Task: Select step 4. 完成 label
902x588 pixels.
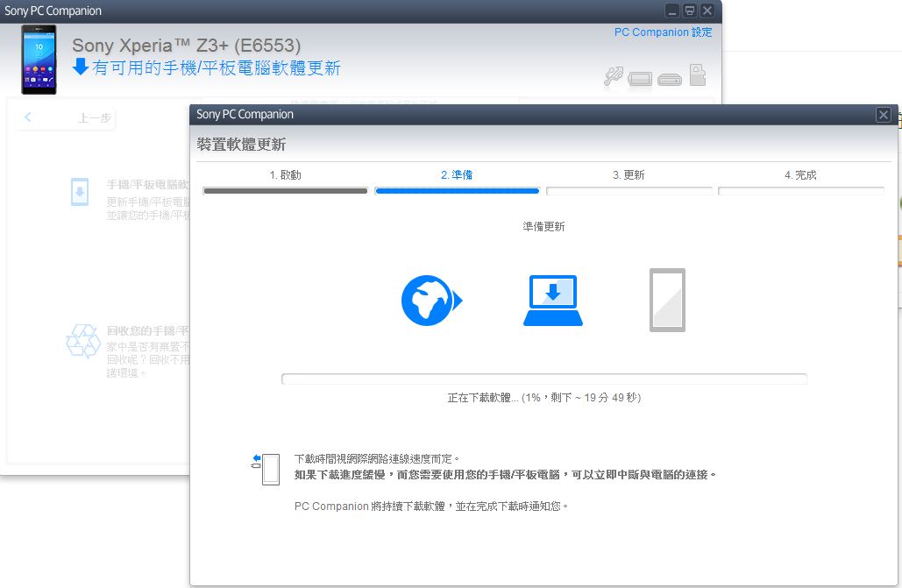Action: pyautogui.click(x=800, y=175)
